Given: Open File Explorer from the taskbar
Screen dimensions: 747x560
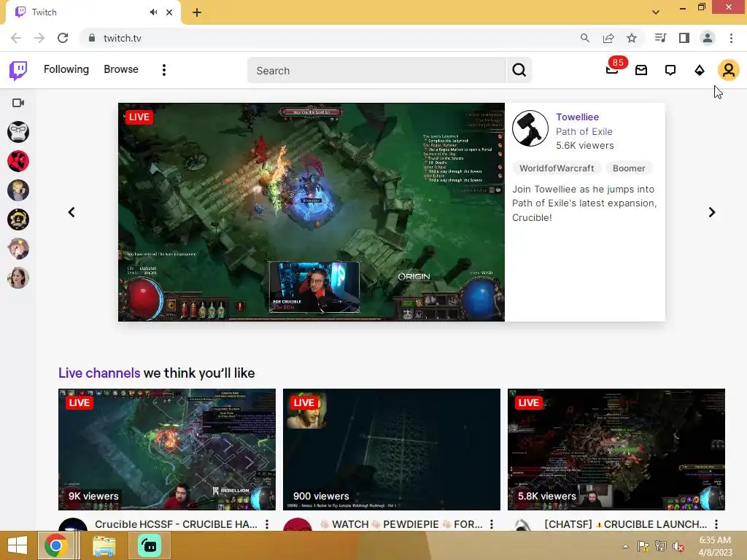Looking at the screenshot, I should pyautogui.click(x=104, y=545).
